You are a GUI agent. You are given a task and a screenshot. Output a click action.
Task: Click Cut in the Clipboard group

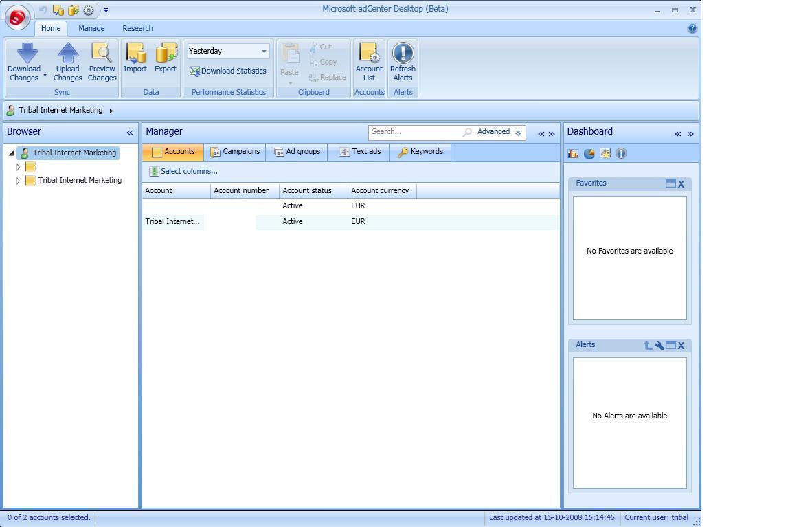(321, 47)
